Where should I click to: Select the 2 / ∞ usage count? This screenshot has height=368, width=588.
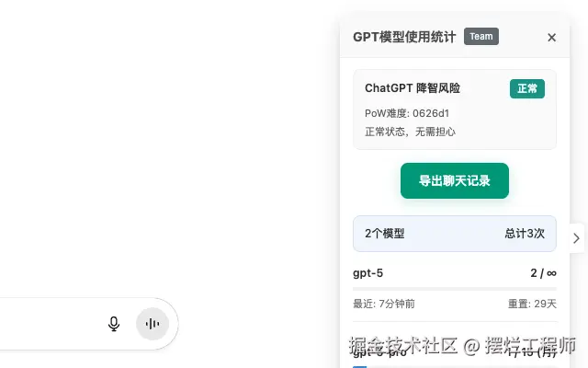click(x=543, y=273)
